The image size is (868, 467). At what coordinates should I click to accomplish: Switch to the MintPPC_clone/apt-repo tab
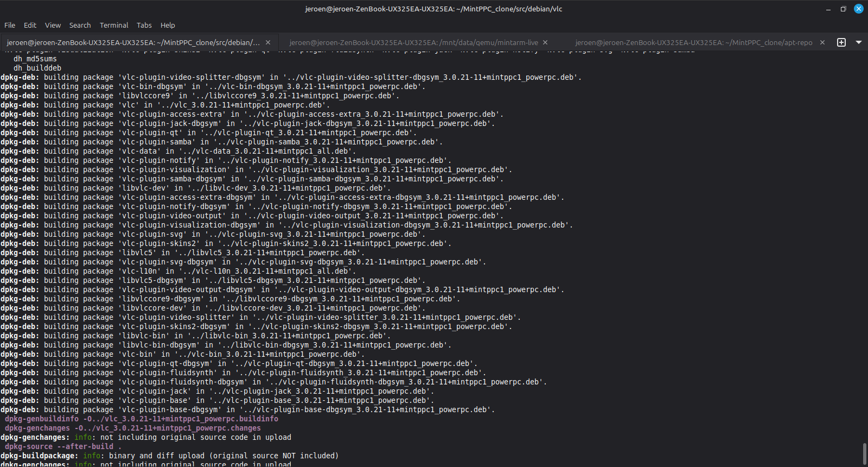pos(693,42)
